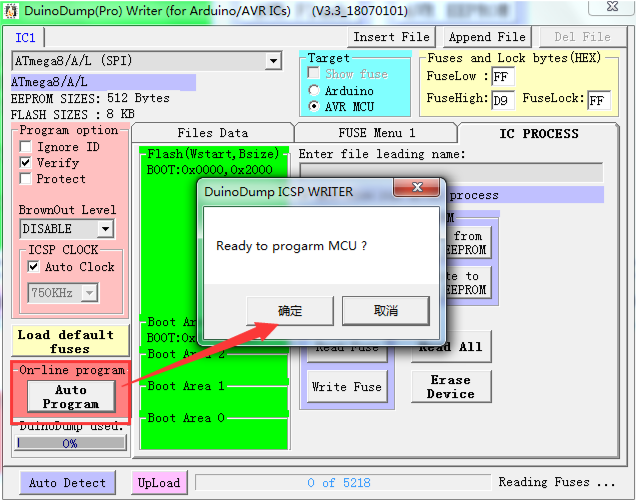The image size is (636, 500).
Task: Edit the FuseHigh hex field
Action: click(503, 100)
